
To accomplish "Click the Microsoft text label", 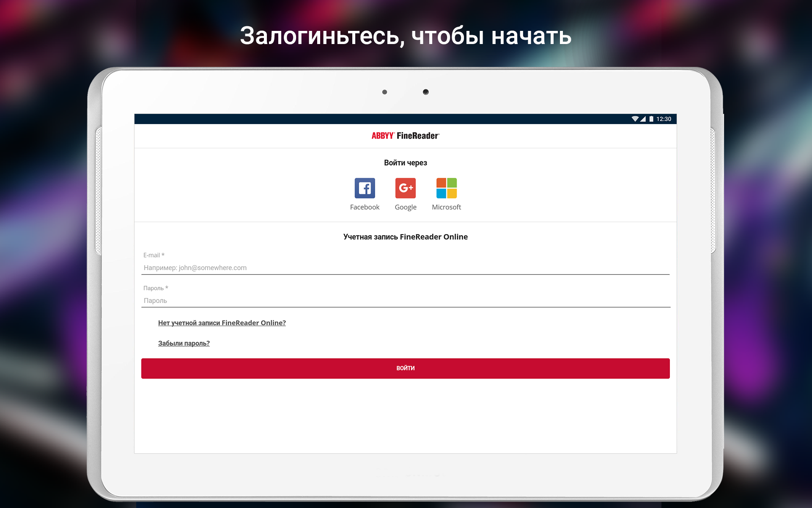I will tap(447, 207).
